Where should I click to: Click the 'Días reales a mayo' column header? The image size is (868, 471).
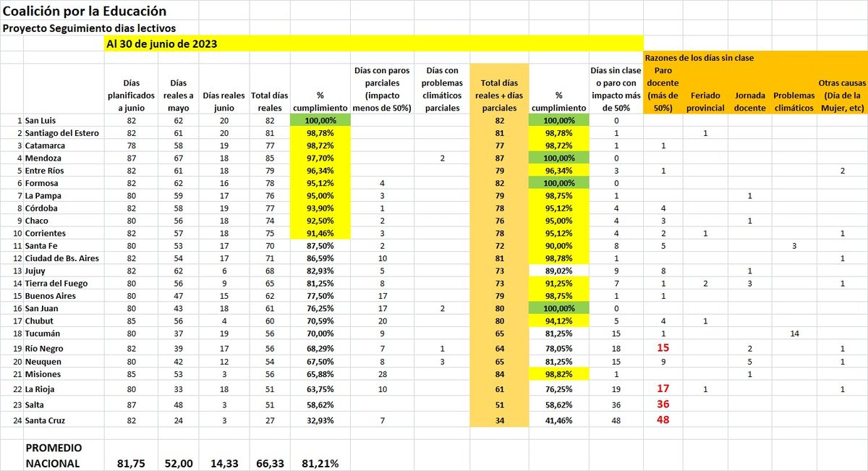[x=176, y=96]
